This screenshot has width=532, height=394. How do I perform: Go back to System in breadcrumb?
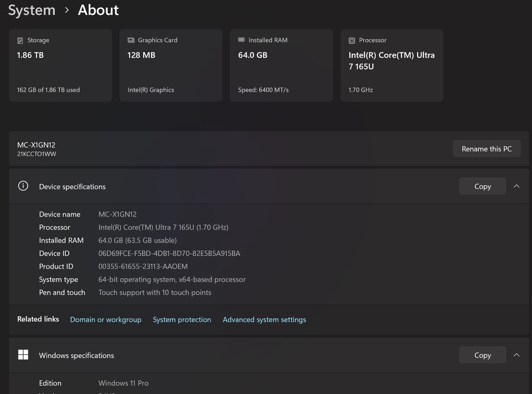pyautogui.click(x=32, y=10)
